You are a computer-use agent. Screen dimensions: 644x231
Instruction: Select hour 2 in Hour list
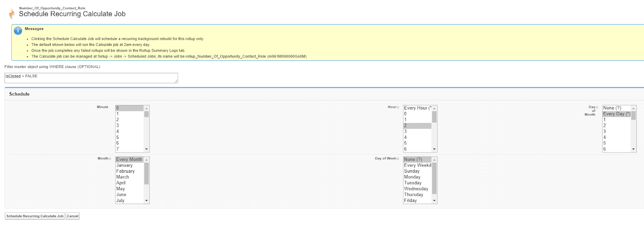pyautogui.click(x=417, y=126)
